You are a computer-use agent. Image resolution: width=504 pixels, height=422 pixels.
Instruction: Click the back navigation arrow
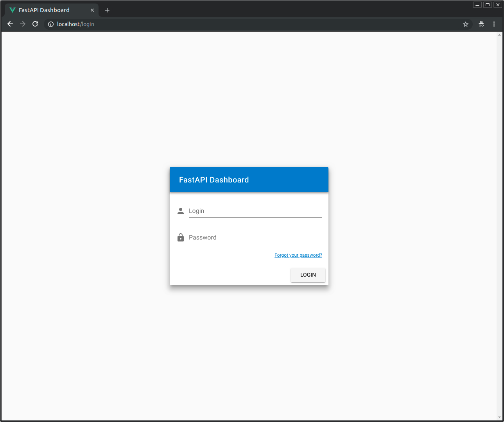(x=10, y=24)
